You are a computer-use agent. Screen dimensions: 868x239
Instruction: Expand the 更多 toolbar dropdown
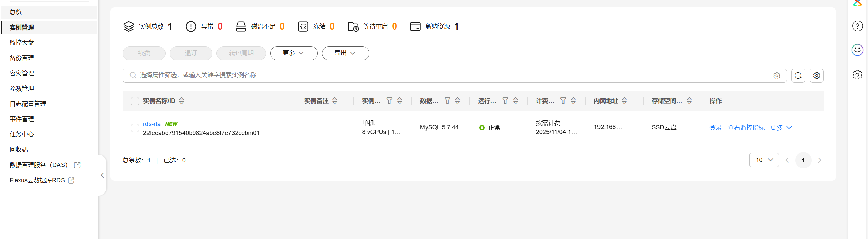point(294,53)
